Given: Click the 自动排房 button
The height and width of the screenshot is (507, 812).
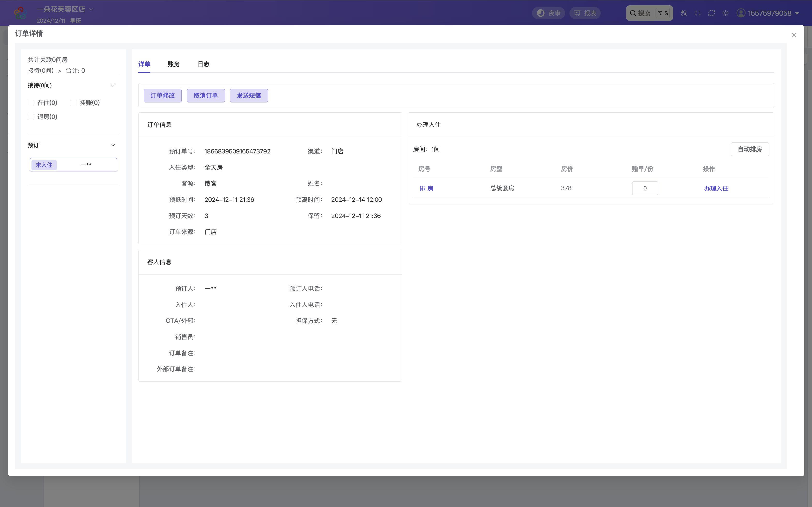Looking at the screenshot, I should coord(750,149).
